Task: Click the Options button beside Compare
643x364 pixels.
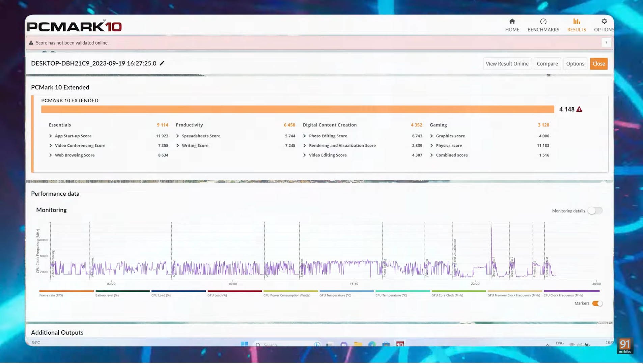Action: (x=575, y=64)
